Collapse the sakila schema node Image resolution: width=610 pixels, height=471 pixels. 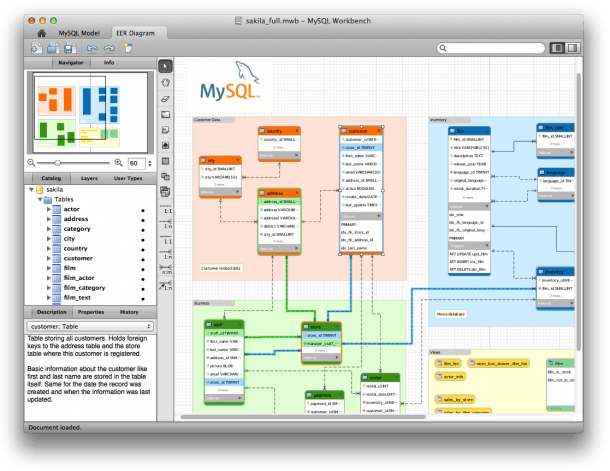click(31, 189)
